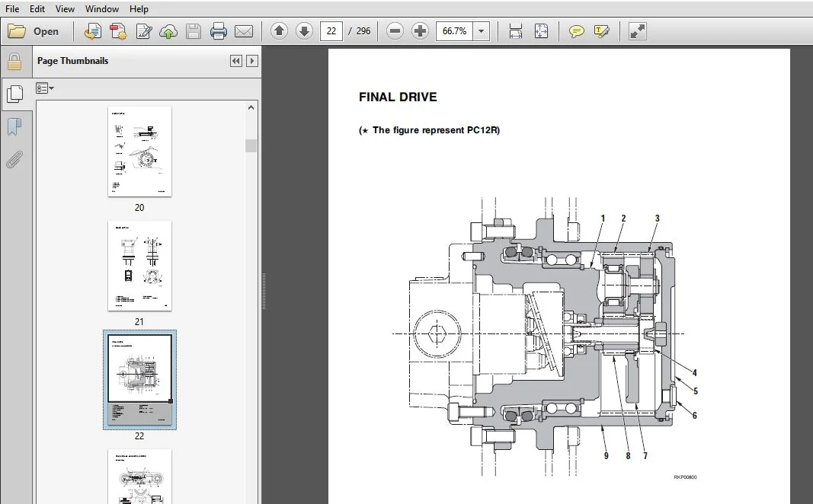Click the thumbnail scrollbar up arrow
Viewport: 813px width, 504px height.
(x=251, y=108)
